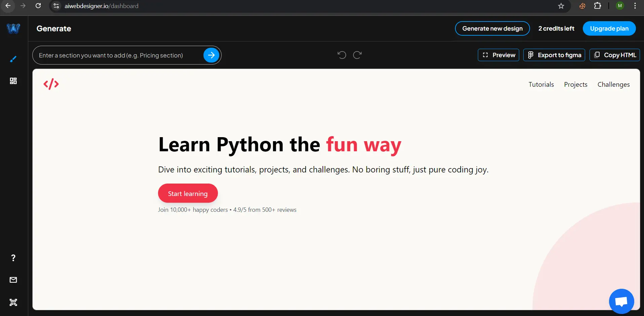View site information icon in address bar

[x=56, y=6]
